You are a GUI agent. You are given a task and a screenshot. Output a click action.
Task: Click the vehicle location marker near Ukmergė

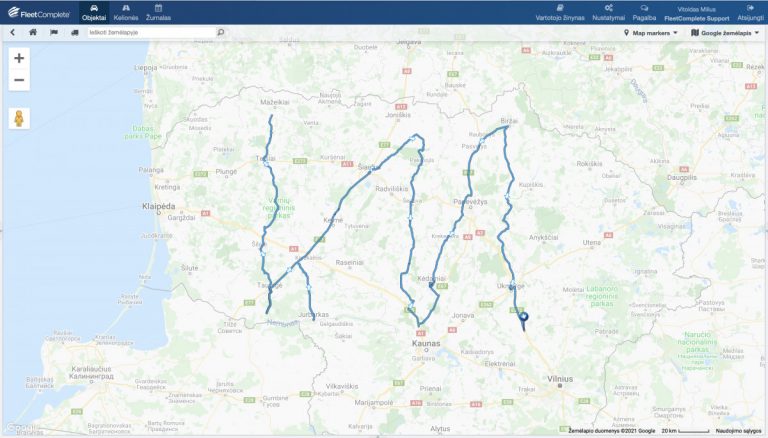pyautogui.click(x=524, y=319)
